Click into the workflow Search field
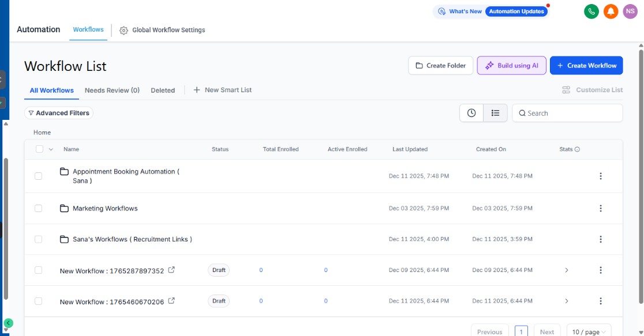Viewport: 644px width, 336px height. (571, 113)
